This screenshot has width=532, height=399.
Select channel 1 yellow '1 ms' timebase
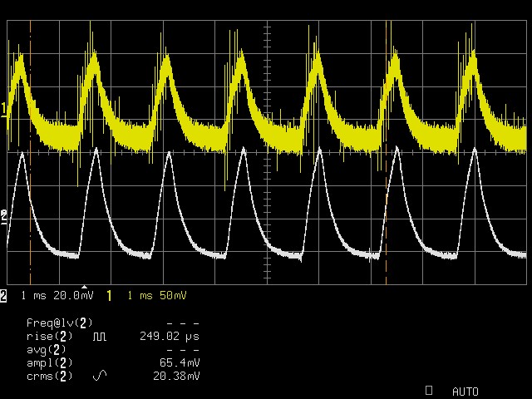pos(140,296)
